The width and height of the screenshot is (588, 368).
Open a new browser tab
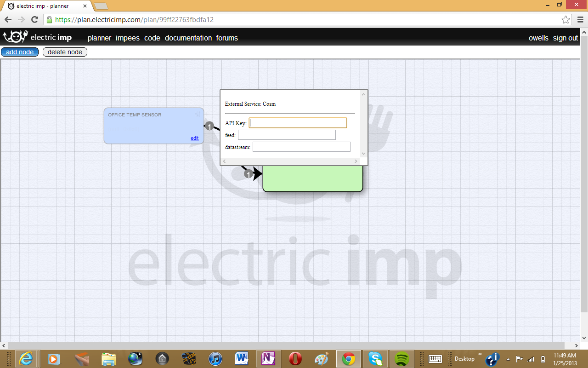pos(101,6)
